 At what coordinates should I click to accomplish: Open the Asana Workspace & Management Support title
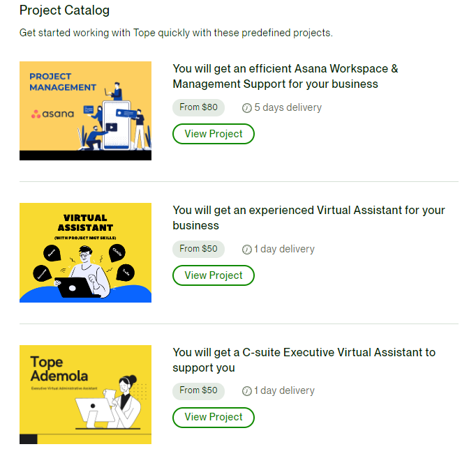[x=285, y=76]
